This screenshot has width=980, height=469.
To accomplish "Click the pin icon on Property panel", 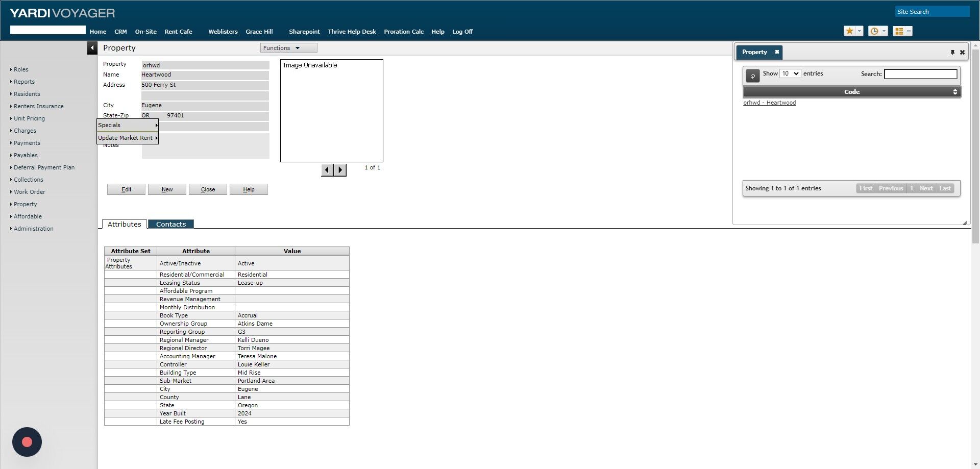I will (952, 52).
